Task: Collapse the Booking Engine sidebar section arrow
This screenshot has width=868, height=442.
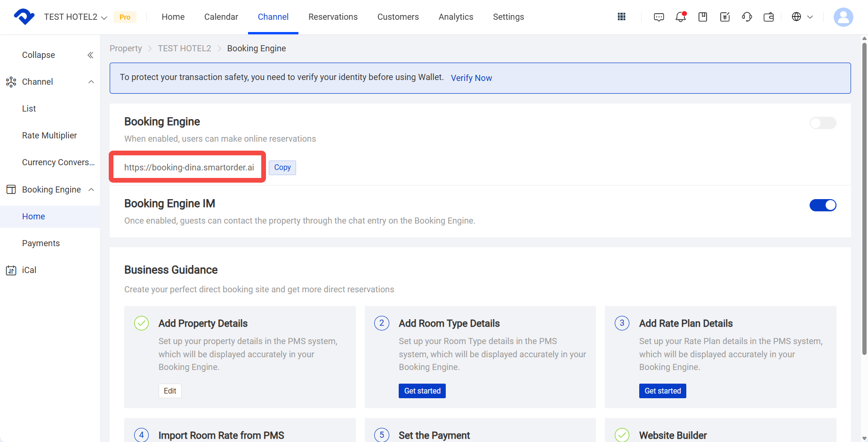Action: [91, 190]
